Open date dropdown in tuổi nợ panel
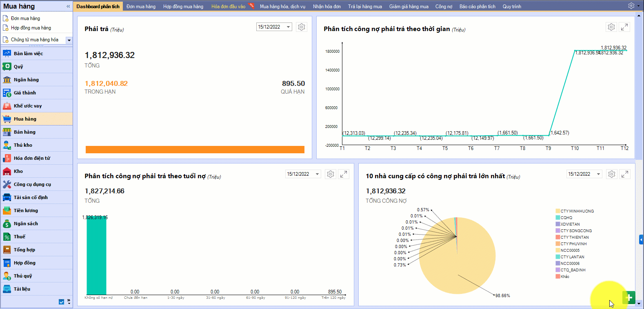The height and width of the screenshot is (309, 644). (x=317, y=174)
